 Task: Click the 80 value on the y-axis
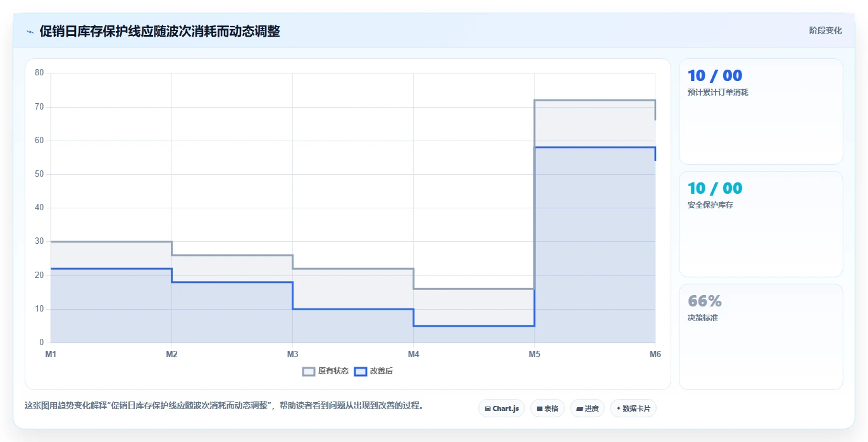point(39,73)
